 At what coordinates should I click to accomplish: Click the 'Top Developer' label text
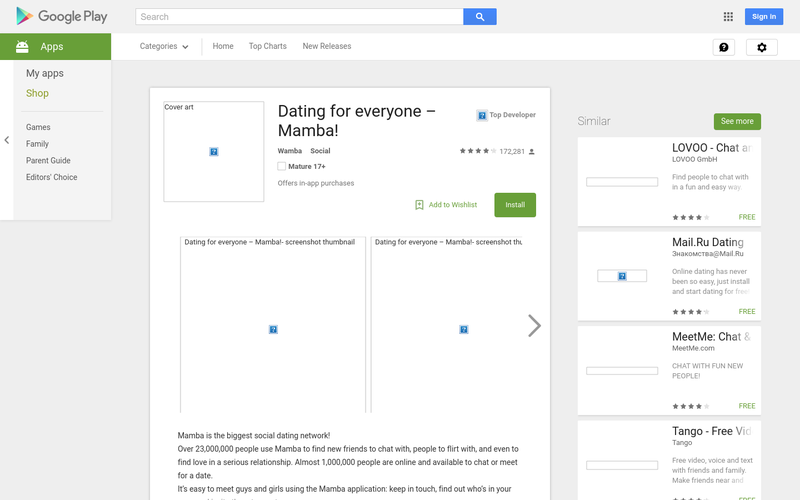512,115
